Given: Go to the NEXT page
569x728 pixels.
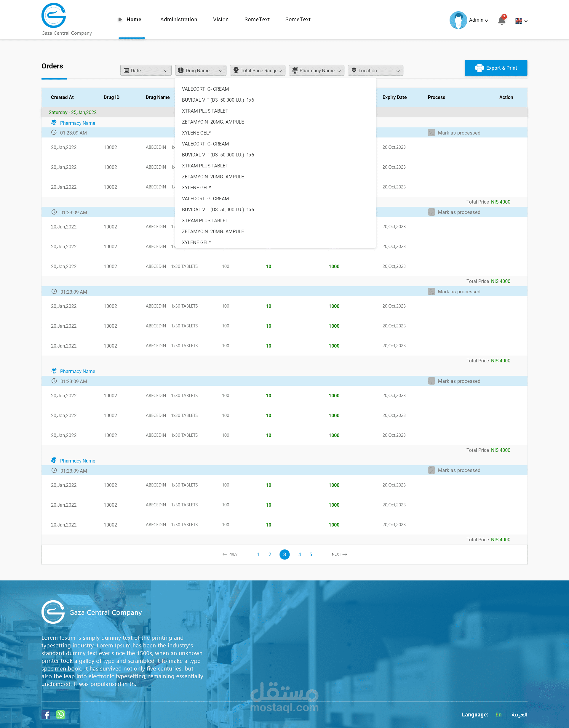Looking at the screenshot, I should click(339, 554).
